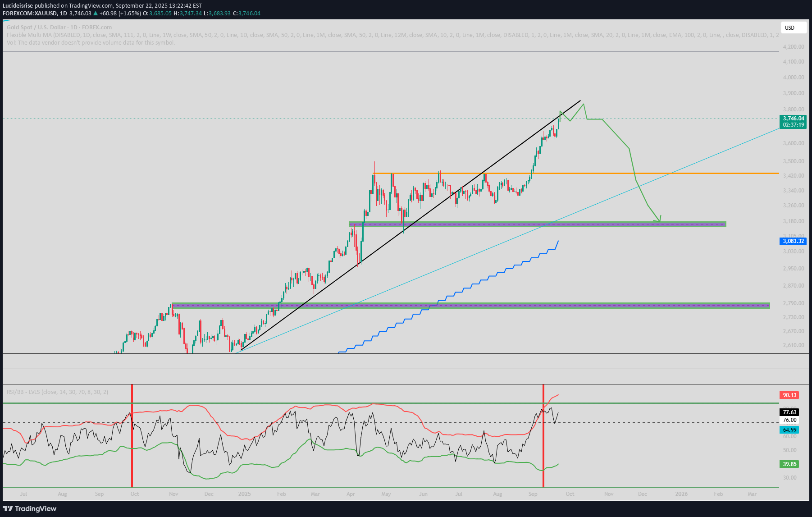The image size is (812, 517).
Task: Click the Vol indicator legend text
Action: 91,43
